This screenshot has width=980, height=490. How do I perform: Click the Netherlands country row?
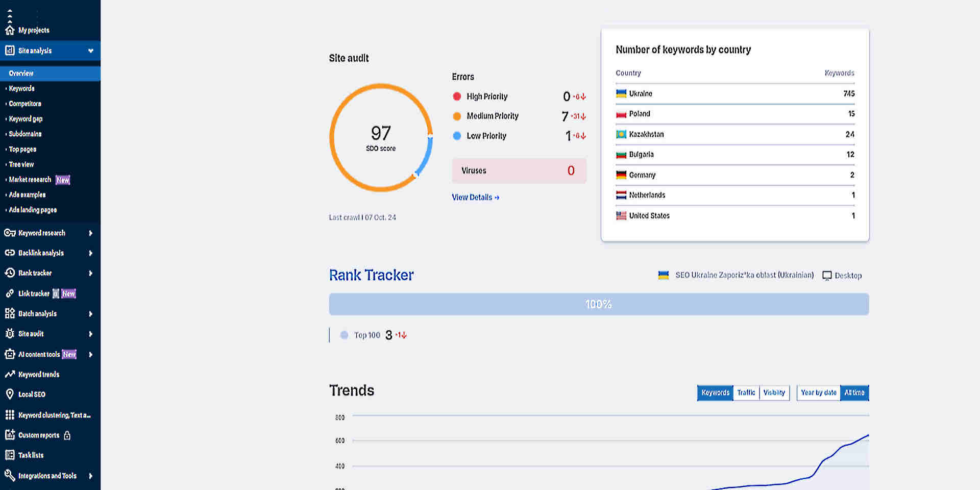pyautogui.click(x=735, y=195)
